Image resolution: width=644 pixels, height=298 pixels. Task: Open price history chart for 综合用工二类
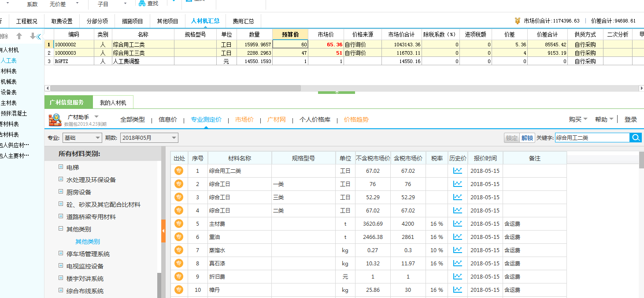tap(458, 171)
